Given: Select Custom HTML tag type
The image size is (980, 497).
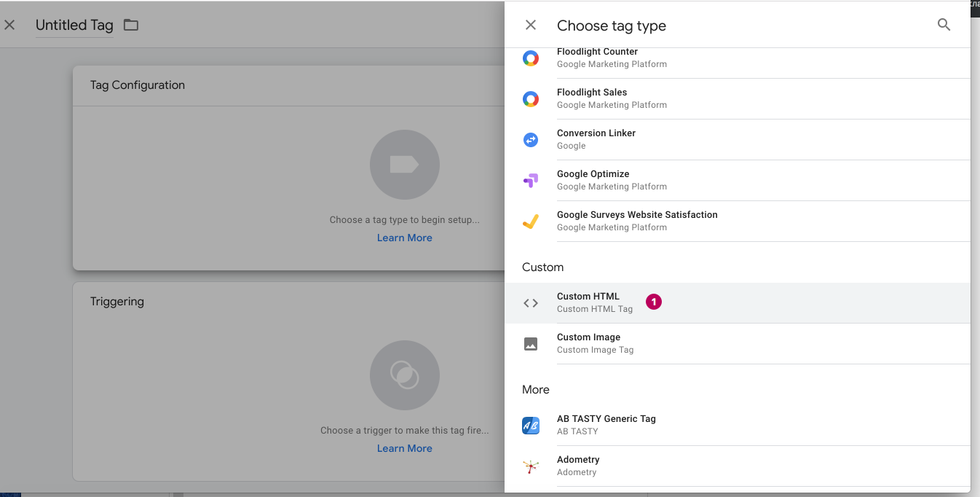Looking at the screenshot, I should [x=738, y=303].
